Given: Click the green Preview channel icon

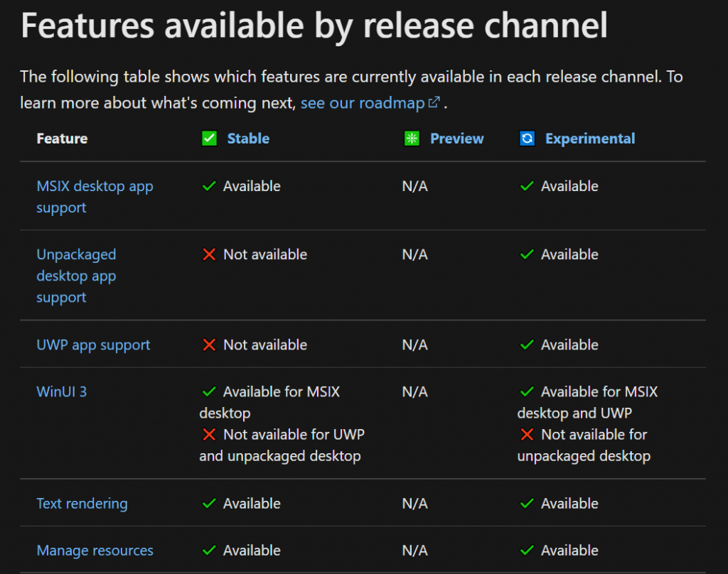Looking at the screenshot, I should (412, 139).
